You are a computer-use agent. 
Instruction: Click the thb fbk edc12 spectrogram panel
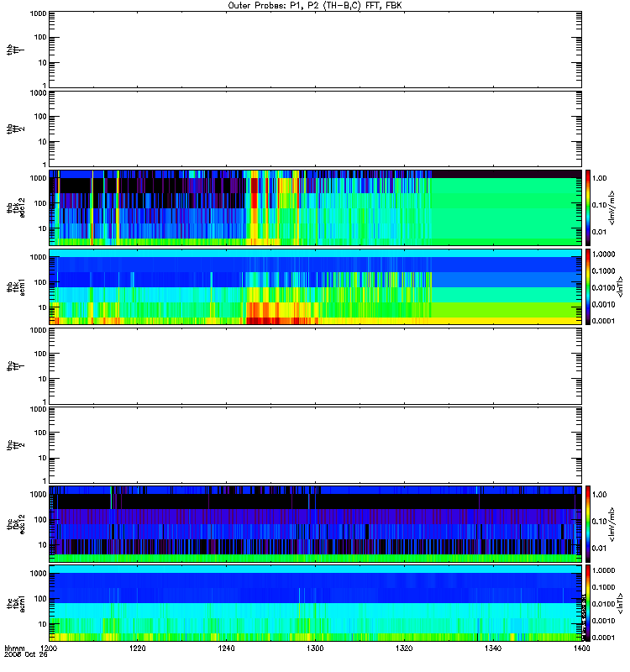tap(315, 207)
